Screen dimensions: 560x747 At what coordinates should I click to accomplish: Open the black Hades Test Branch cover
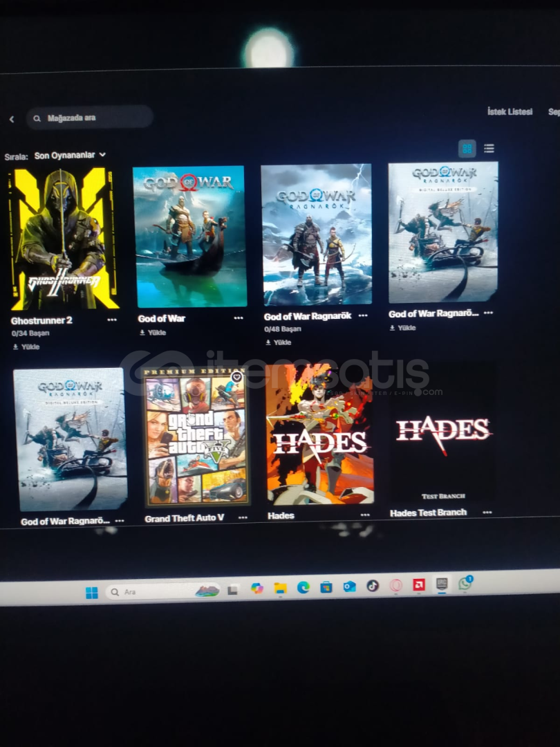[442, 434]
